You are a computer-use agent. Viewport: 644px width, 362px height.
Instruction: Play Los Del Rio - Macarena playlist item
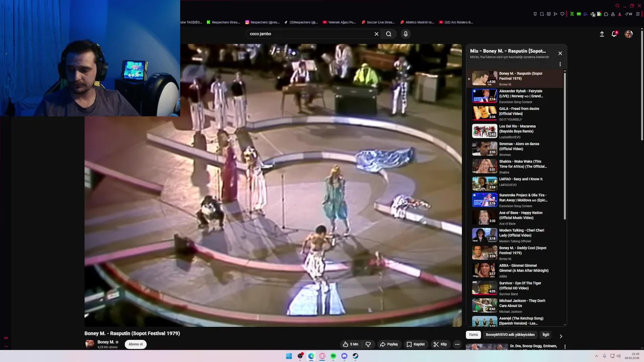[515, 131]
